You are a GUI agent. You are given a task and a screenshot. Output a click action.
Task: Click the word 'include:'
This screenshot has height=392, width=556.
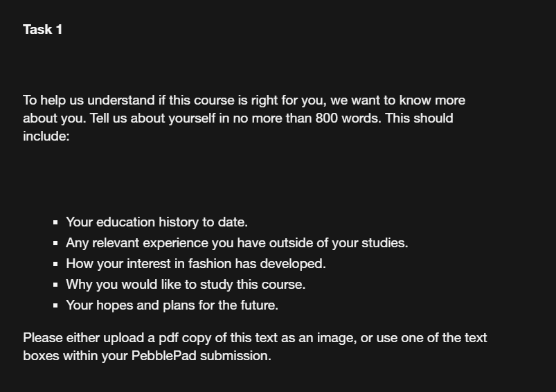[46, 136]
